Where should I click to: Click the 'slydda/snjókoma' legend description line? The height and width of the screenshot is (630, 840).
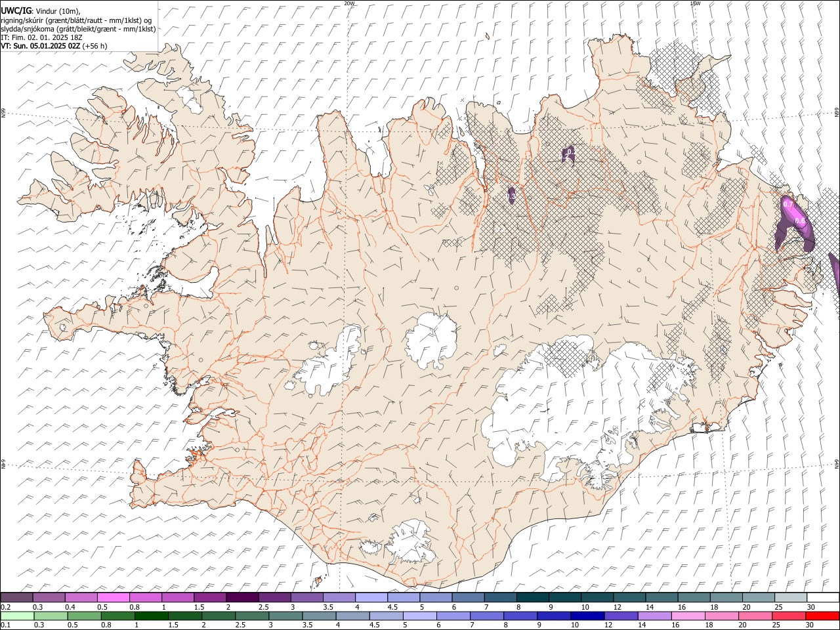(x=78, y=29)
